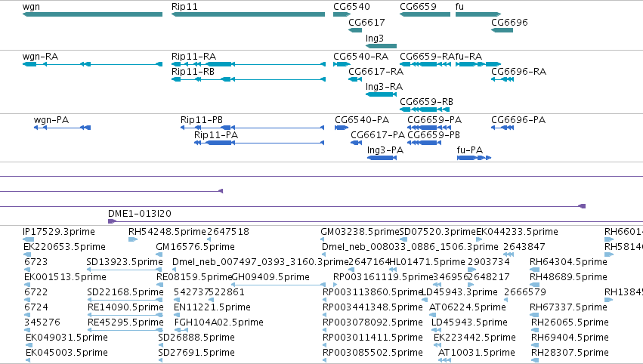Select the DME1-013I20 clone label

[140, 214]
